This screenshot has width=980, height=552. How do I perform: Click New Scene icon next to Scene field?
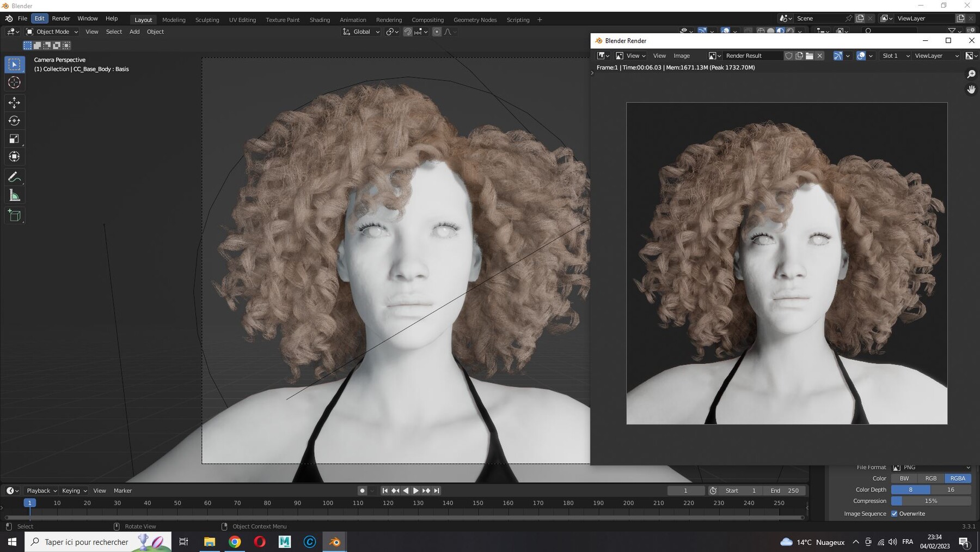[860, 19]
